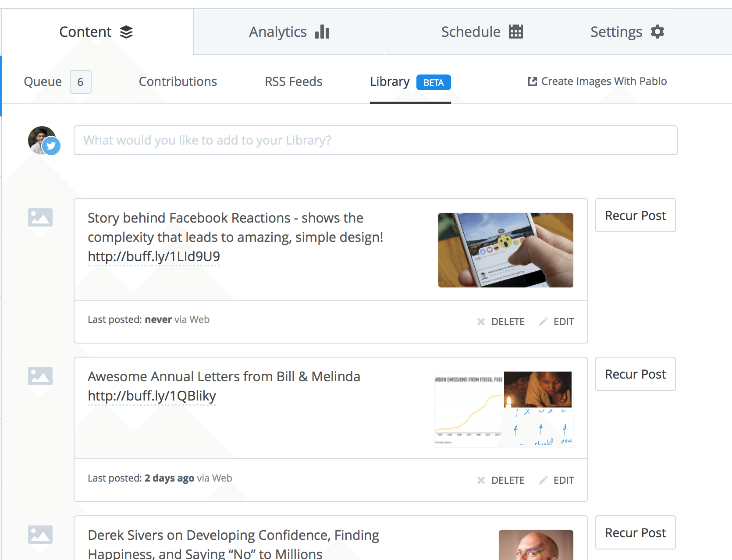Edit the Bill & Melinda letters post
The image size is (732, 560).
pyautogui.click(x=557, y=480)
